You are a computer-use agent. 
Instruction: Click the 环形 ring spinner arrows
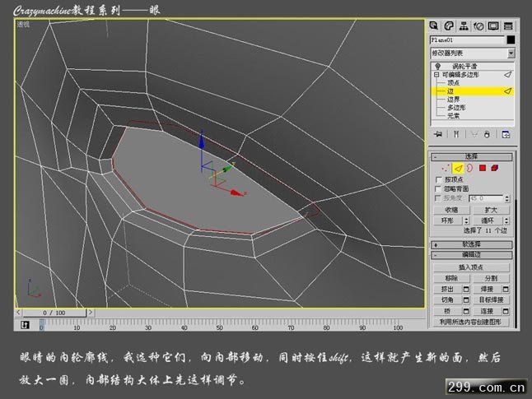click(466, 220)
